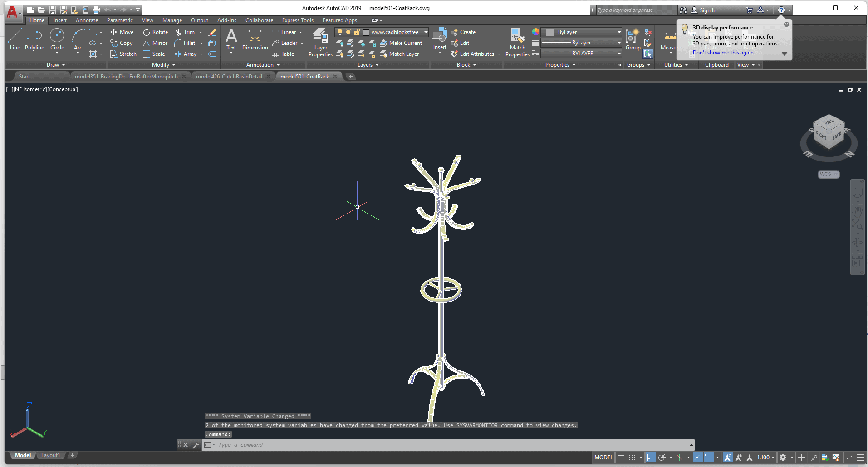Image resolution: width=868 pixels, height=467 pixels.
Task: Open the layer name dropdown
Action: [x=426, y=32]
